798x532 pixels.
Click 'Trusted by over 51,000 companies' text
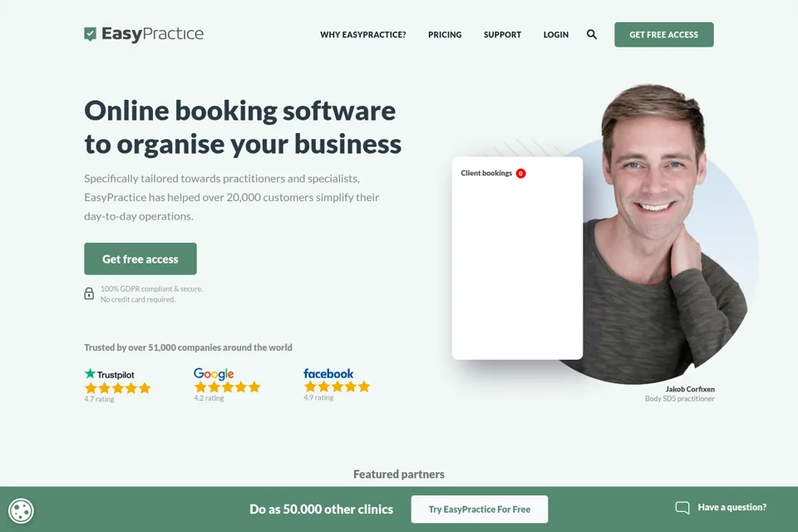(189, 347)
